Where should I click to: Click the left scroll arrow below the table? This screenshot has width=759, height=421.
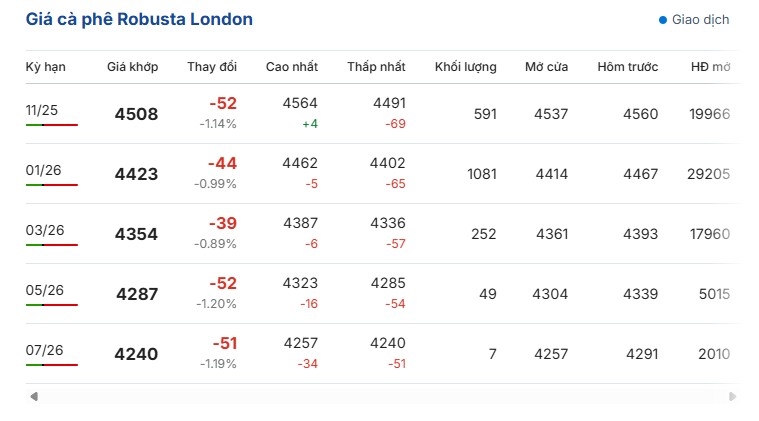[x=34, y=397]
